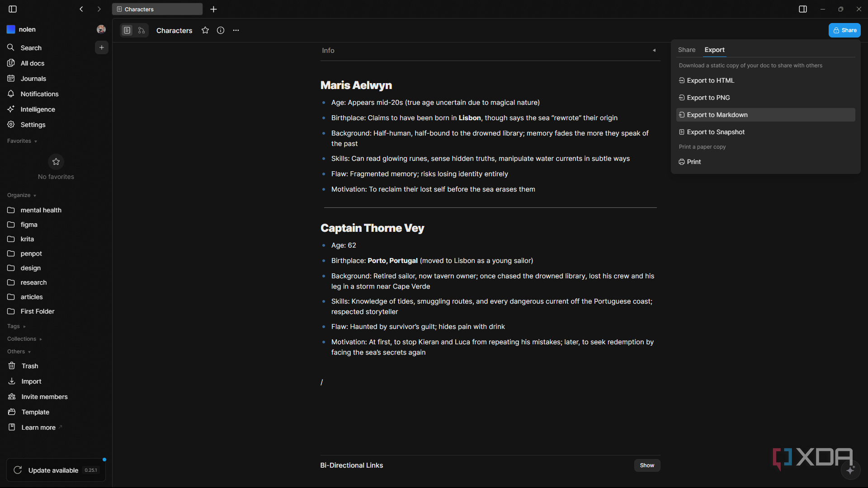Open Intelligence

[x=56, y=109]
